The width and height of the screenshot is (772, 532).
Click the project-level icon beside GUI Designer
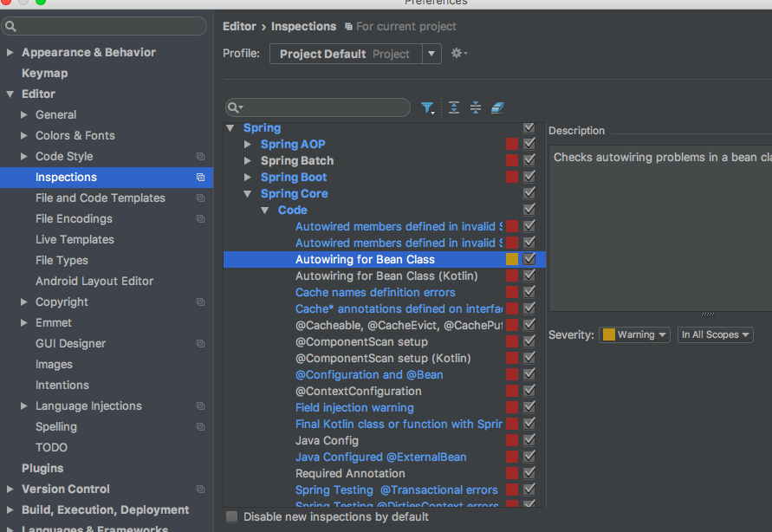click(x=200, y=343)
